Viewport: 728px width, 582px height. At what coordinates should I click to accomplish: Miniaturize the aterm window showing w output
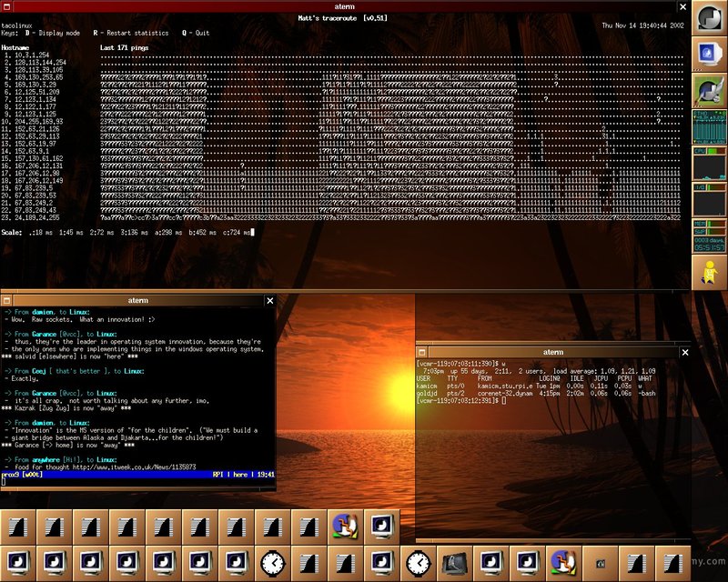[421, 352]
